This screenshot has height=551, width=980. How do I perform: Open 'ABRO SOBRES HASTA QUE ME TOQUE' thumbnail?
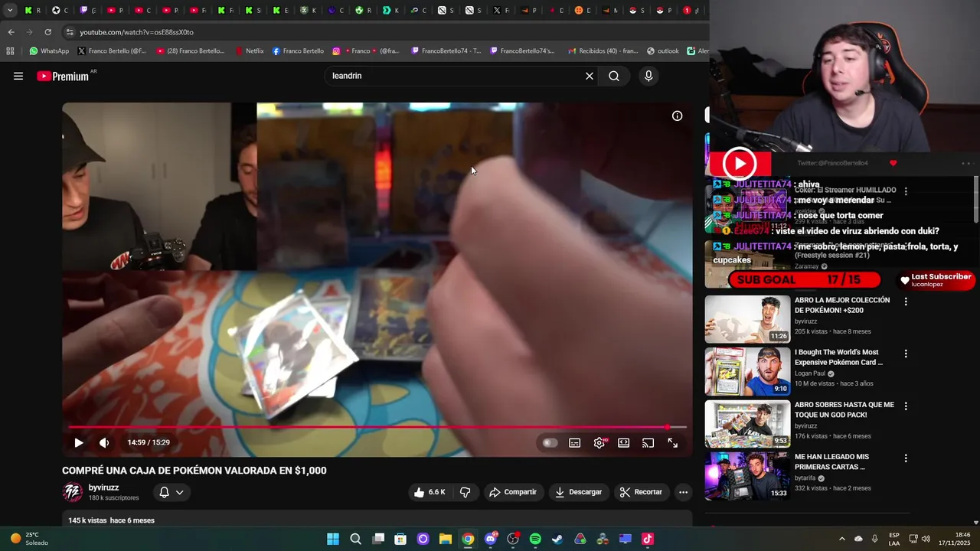pos(747,424)
